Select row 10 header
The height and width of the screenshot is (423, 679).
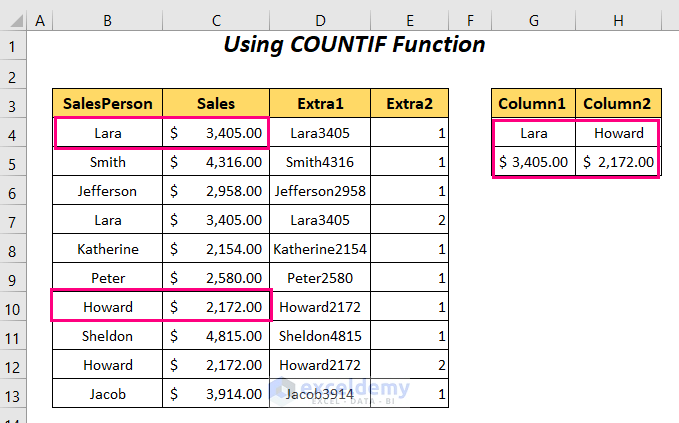(x=13, y=306)
